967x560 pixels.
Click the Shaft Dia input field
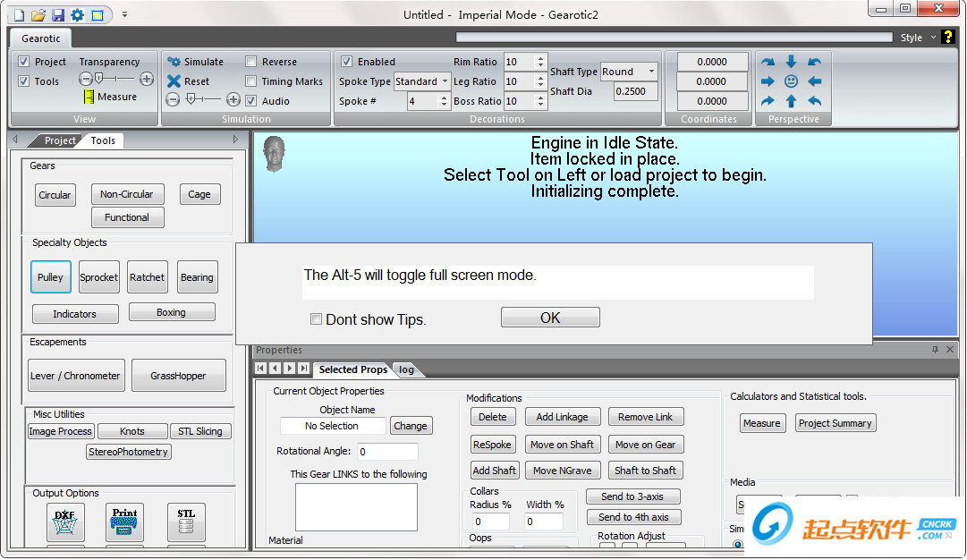point(635,91)
